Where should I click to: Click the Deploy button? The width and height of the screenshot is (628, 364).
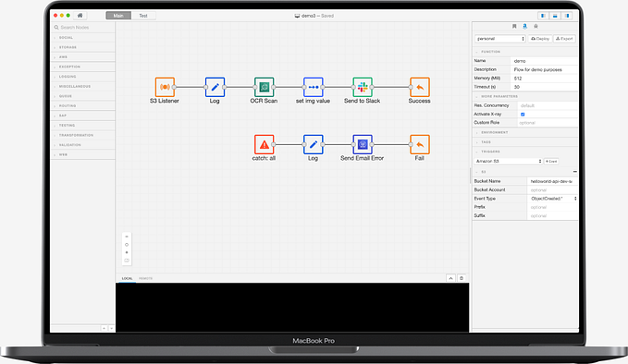coord(540,39)
